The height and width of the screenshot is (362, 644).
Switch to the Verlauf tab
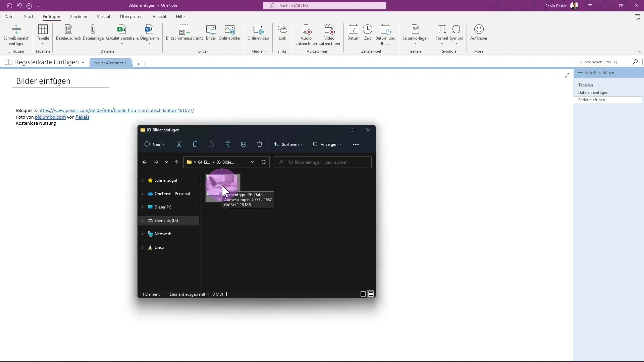point(104,16)
